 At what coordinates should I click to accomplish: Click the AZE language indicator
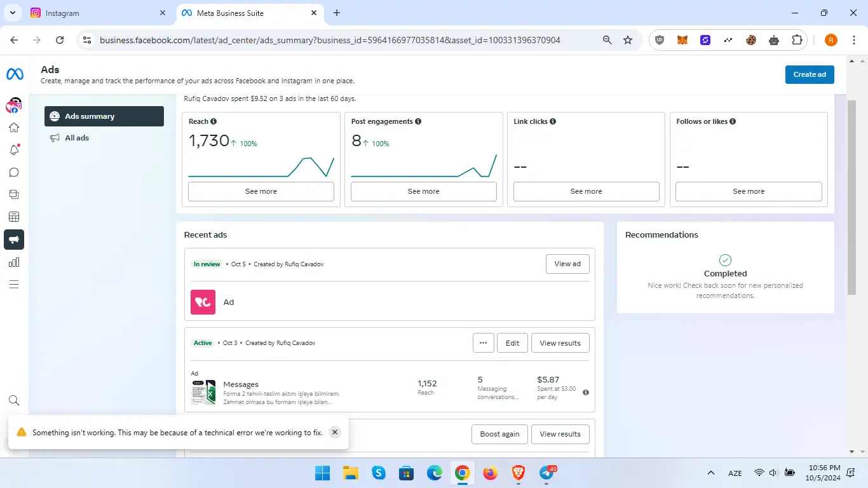(735, 473)
